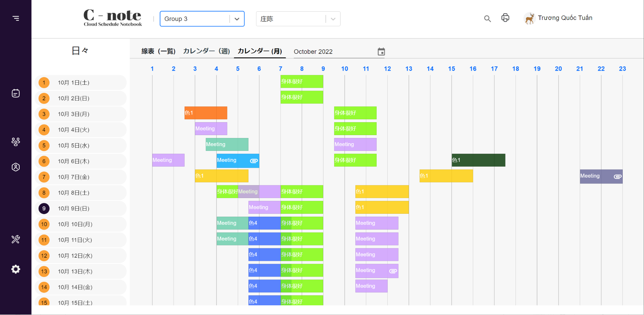Open the user profile sidebar icon

(x=16, y=167)
